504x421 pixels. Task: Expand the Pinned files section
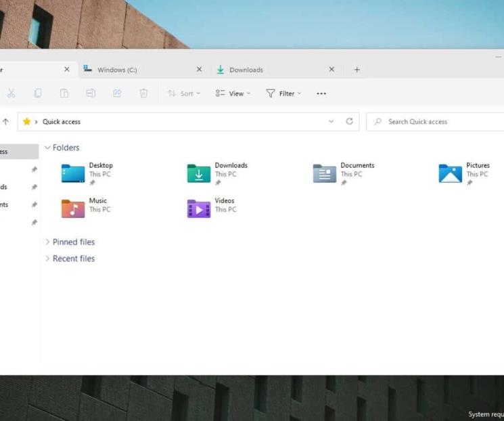click(x=47, y=242)
